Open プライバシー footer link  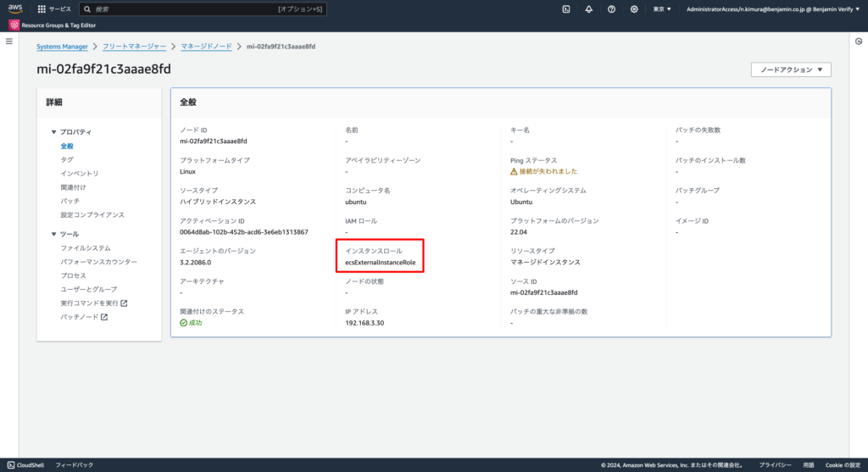coord(775,465)
